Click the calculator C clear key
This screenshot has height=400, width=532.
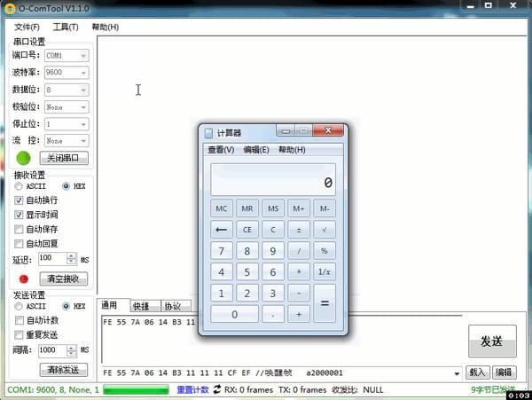[273, 230]
